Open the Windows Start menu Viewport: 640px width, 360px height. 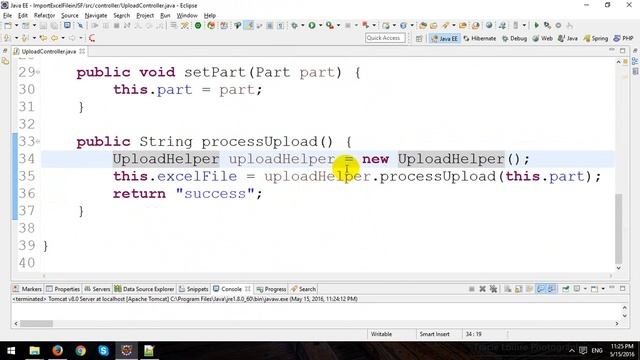tap(11, 351)
